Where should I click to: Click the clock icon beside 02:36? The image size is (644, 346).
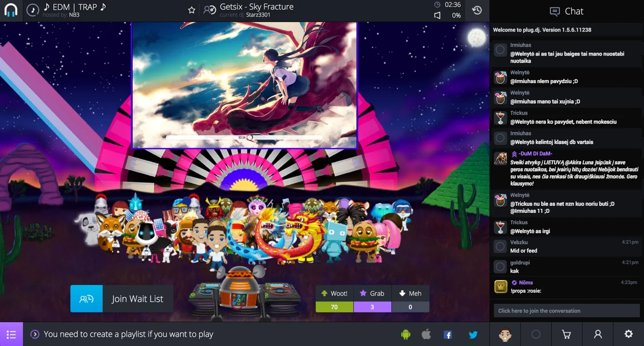click(438, 4)
